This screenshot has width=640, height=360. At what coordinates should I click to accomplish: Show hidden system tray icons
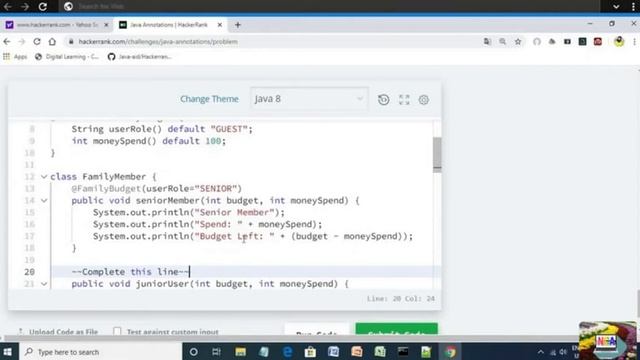coord(540,352)
